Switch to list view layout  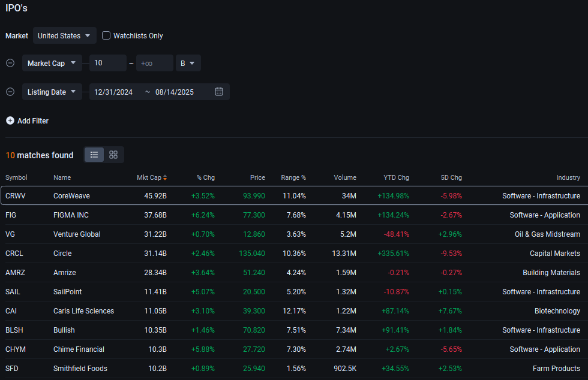coord(94,155)
